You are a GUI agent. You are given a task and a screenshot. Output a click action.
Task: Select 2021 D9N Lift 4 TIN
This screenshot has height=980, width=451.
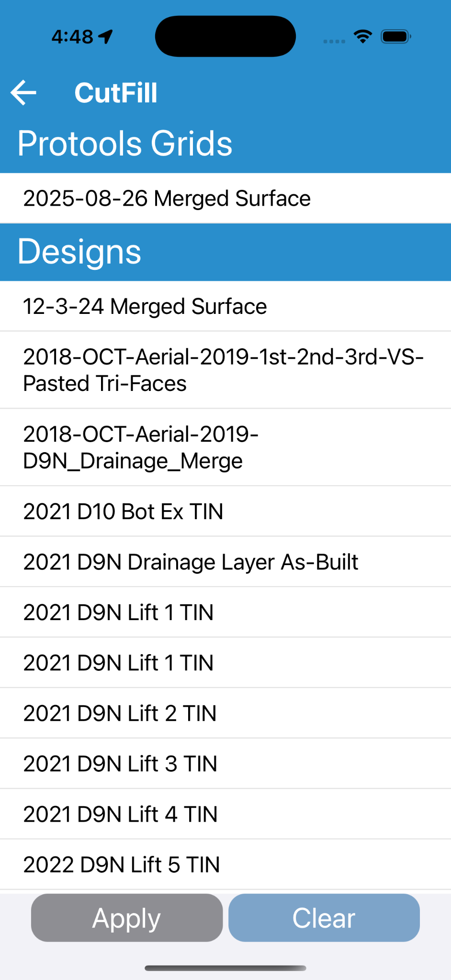pos(225,814)
